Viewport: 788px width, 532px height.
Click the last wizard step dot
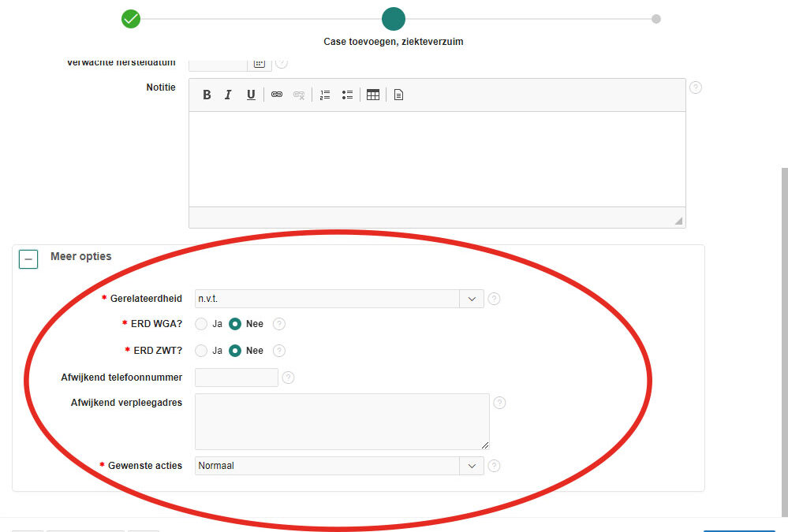655,19
